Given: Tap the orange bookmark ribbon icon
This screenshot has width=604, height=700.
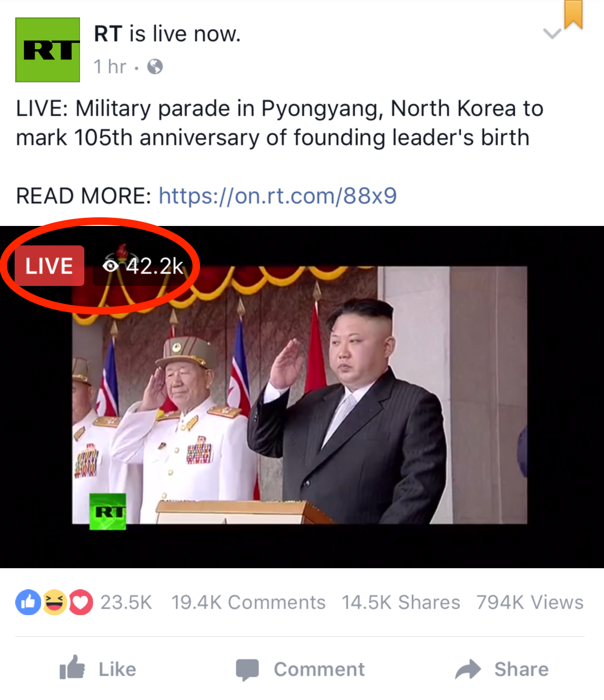Looking at the screenshot, I should pos(573,14).
